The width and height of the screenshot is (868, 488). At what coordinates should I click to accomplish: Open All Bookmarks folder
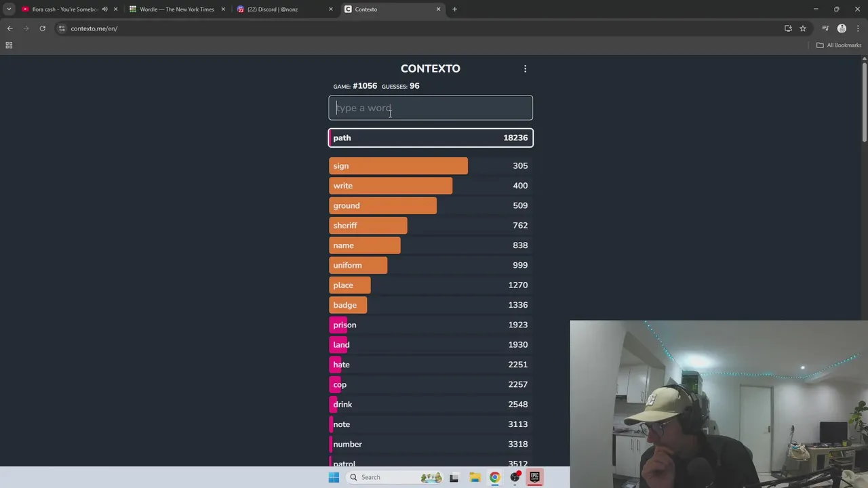pos(839,45)
